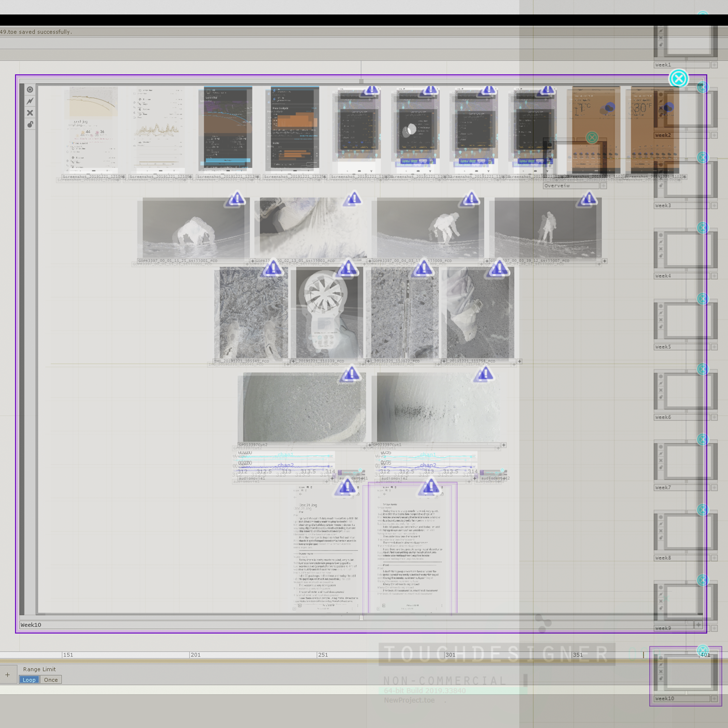Click green error icon on Overveiw node

pyautogui.click(x=592, y=137)
